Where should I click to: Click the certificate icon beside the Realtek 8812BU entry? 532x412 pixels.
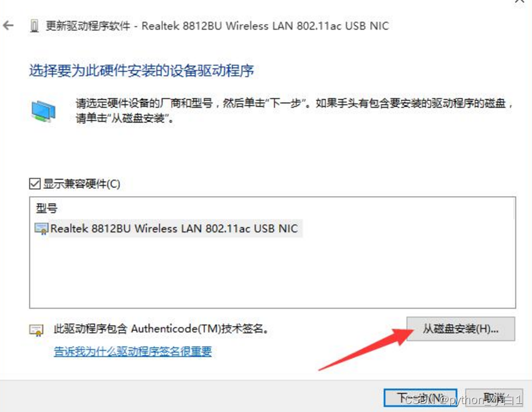[x=42, y=229]
